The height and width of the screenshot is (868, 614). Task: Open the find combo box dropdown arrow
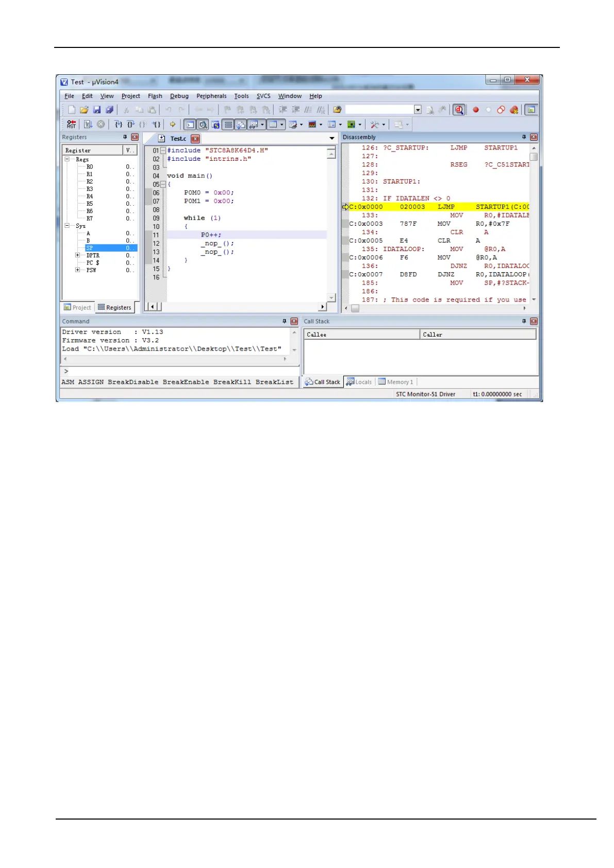click(x=418, y=110)
